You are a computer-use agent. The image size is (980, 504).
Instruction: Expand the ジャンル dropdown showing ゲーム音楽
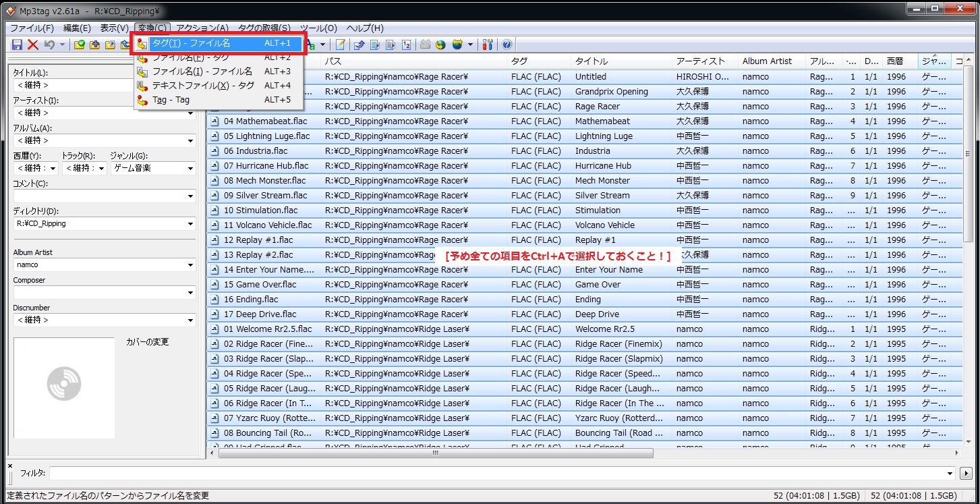click(190, 169)
